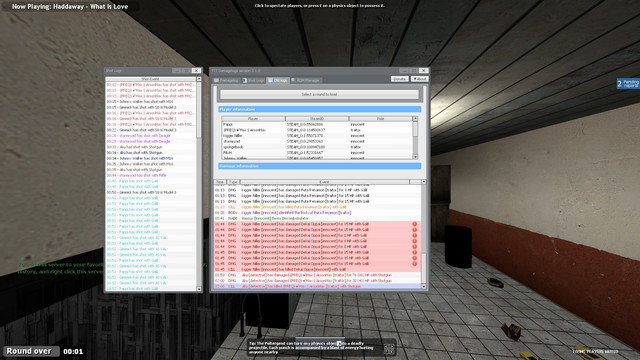Select the 02:00 DMG Shotgun event row
The width and height of the screenshot is (640, 360).
tap(318, 281)
